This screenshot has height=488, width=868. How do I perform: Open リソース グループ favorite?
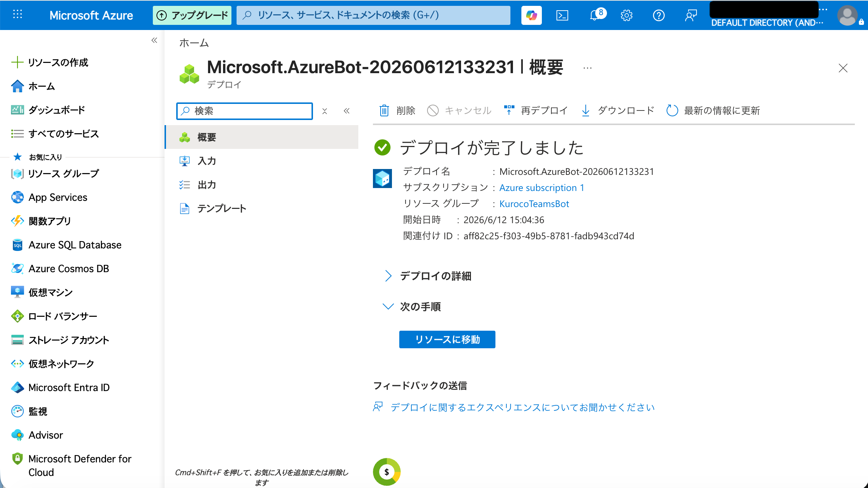55,173
